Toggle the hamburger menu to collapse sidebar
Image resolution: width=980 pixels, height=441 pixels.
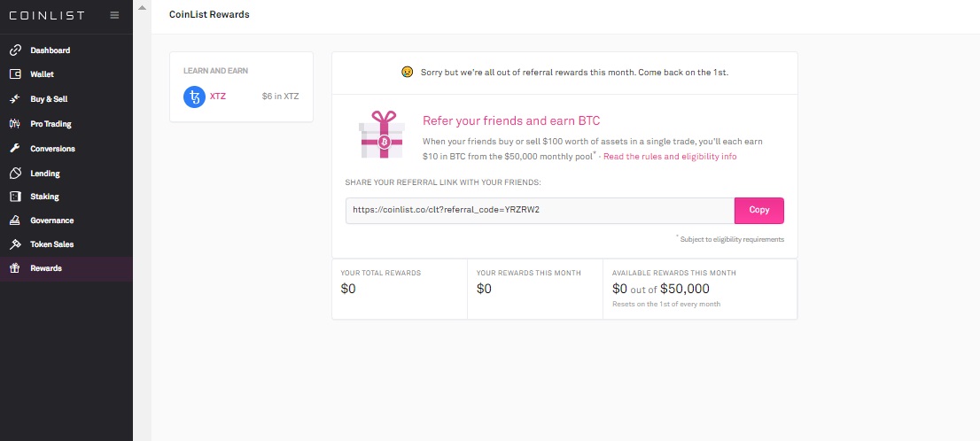pyautogui.click(x=114, y=15)
